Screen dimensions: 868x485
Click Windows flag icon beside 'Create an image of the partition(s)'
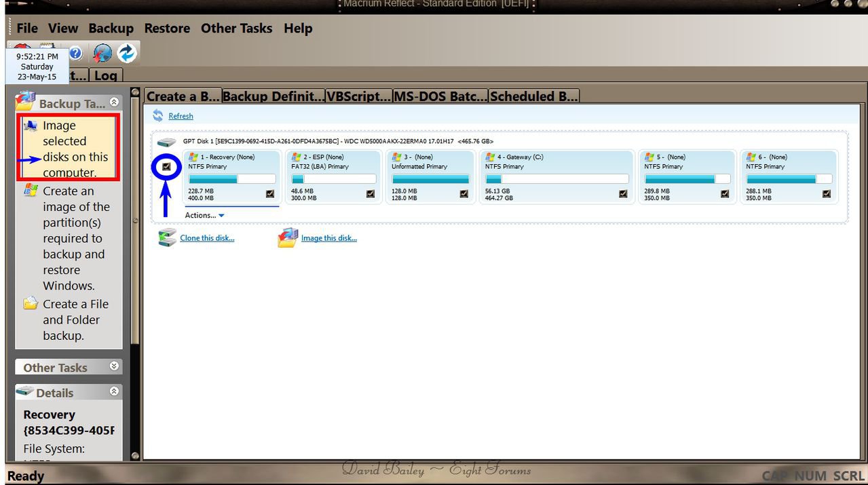point(31,191)
